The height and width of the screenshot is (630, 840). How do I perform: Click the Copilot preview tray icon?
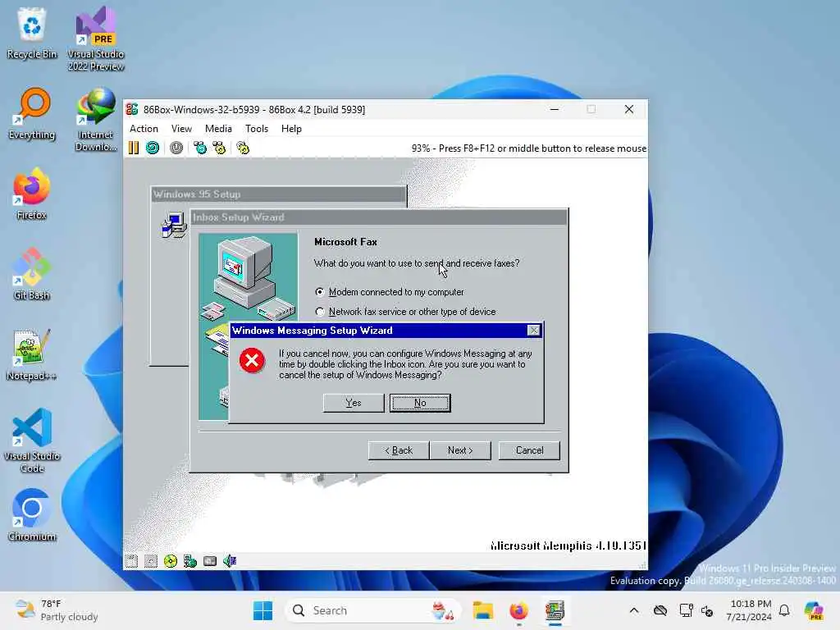tap(814, 610)
